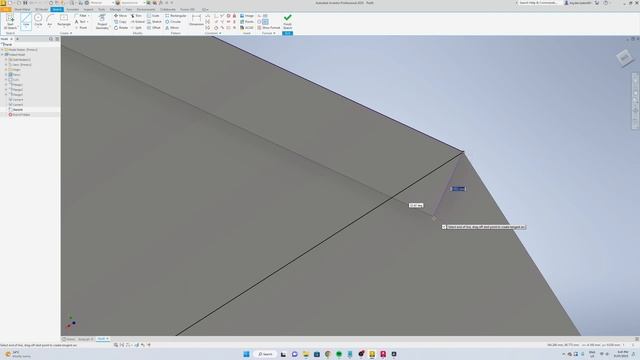Switch to the Sheet Metal tab
This screenshot has width=640, height=360.
tap(22, 9)
